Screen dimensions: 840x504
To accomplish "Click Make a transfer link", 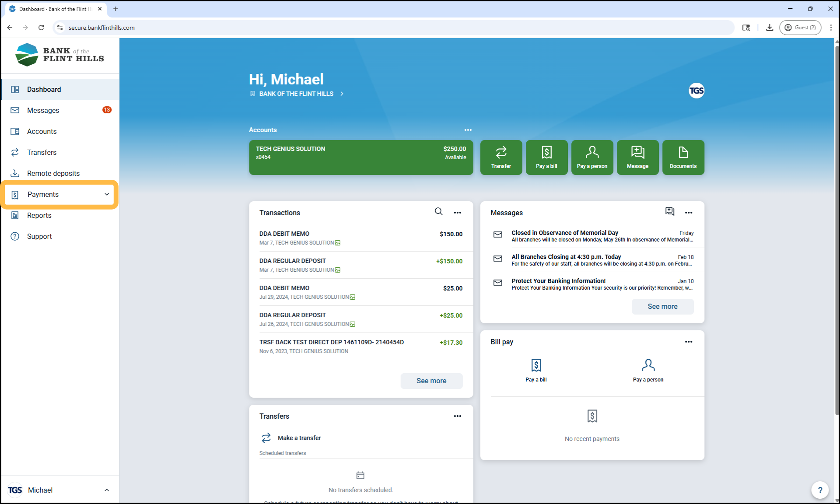I will 299,438.
